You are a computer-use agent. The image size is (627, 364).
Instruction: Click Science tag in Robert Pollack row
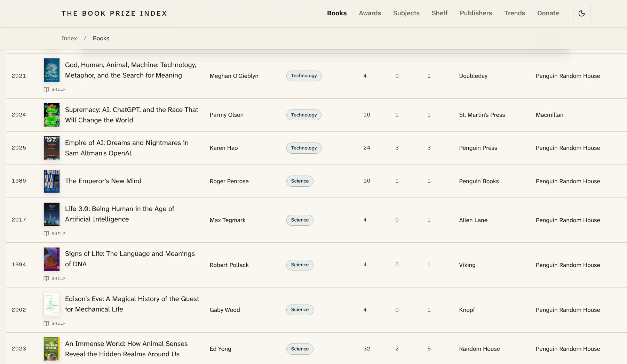[x=300, y=265]
